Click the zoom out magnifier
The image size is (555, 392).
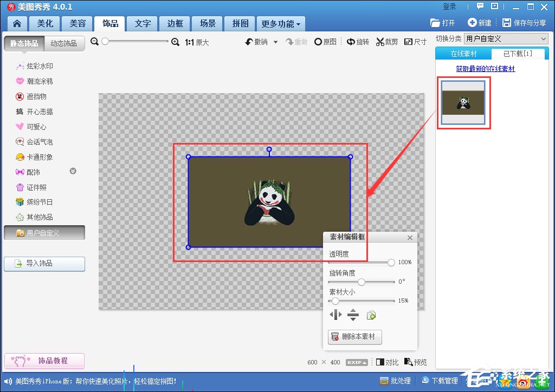95,42
